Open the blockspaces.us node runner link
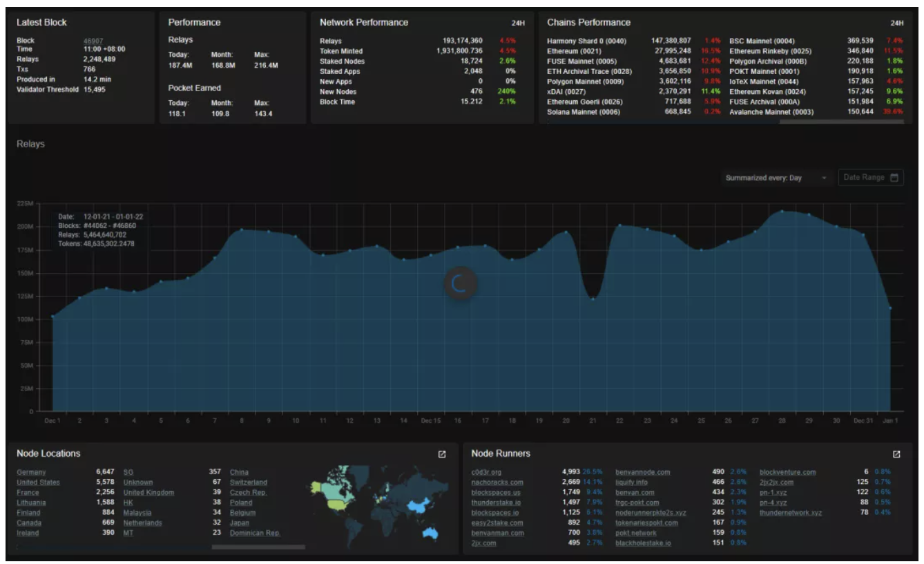Viewport: 924px width, 564px height. click(x=496, y=493)
